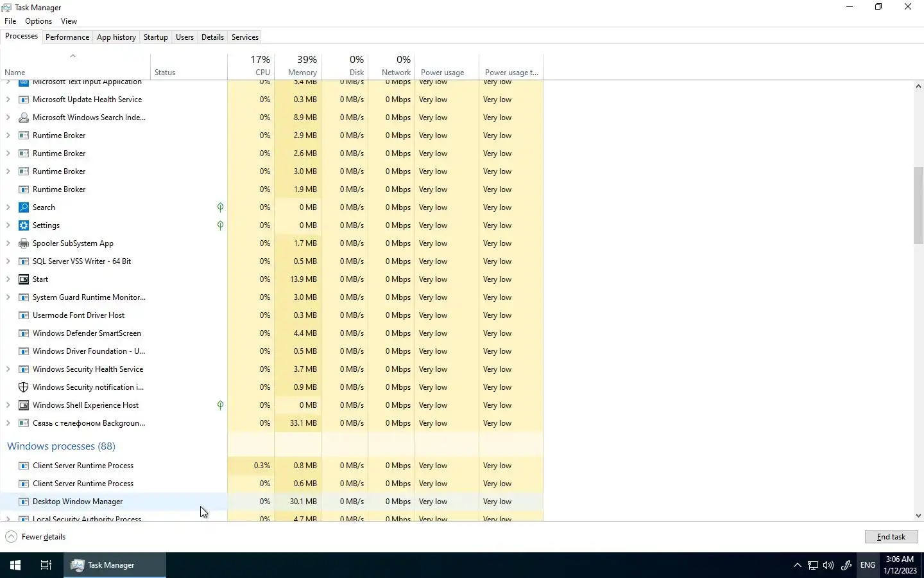The image size is (924, 578).
Task: Click the Desktop Window Manager process icon
Action: pyautogui.click(x=24, y=502)
